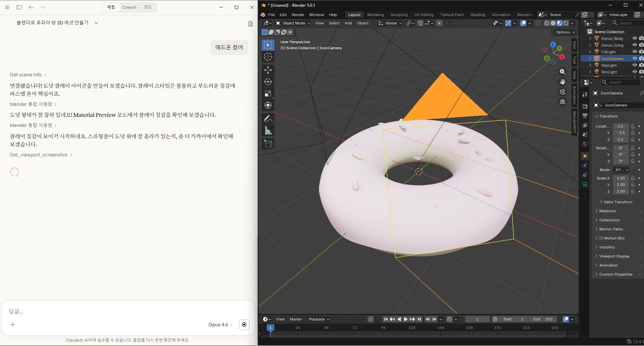The width and height of the screenshot is (644, 346).
Task: Toggle visibility of the KeyLight object
Action: [x=634, y=65]
